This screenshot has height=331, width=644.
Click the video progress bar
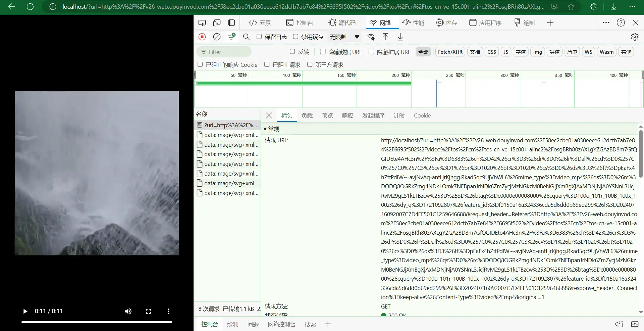97,322
